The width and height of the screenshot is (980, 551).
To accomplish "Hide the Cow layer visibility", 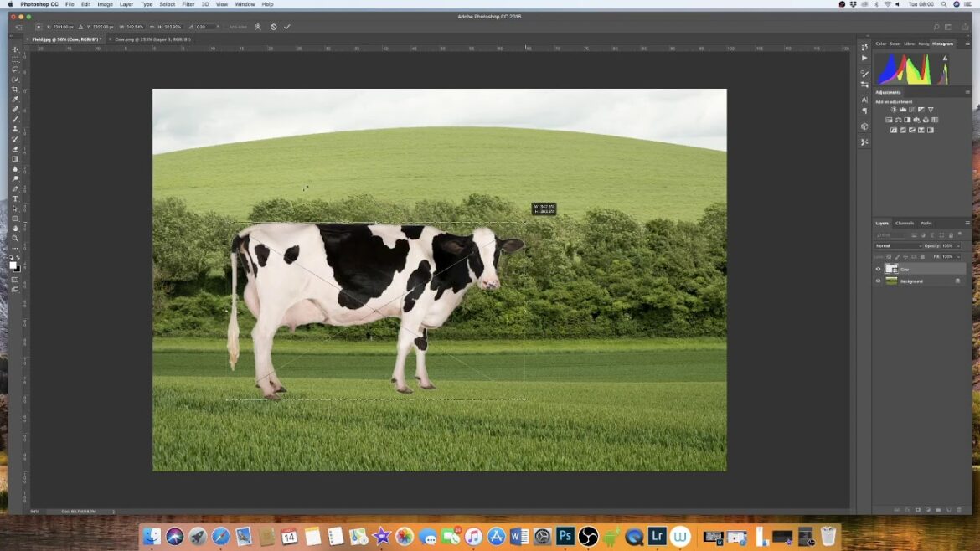I will tap(878, 269).
